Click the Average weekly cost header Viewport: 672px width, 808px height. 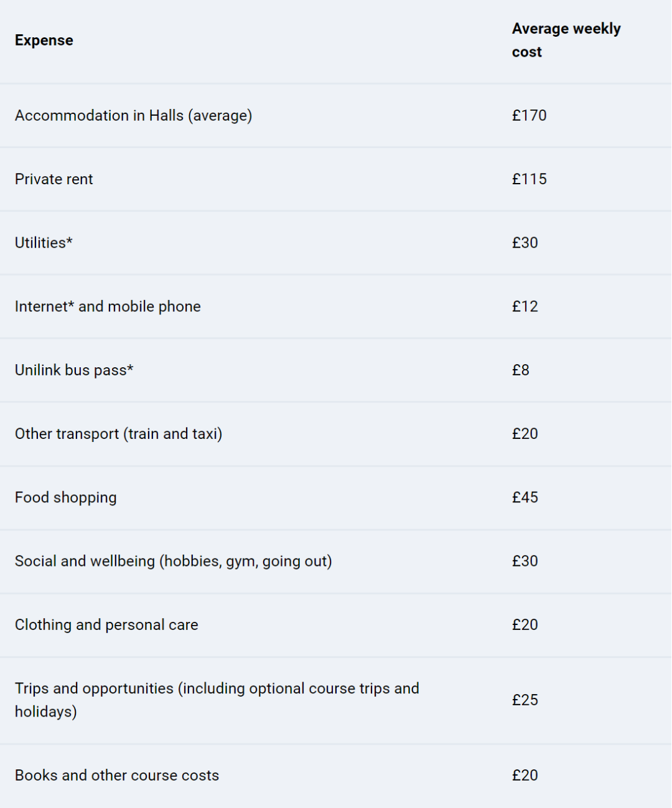click(x=566, y=40)
